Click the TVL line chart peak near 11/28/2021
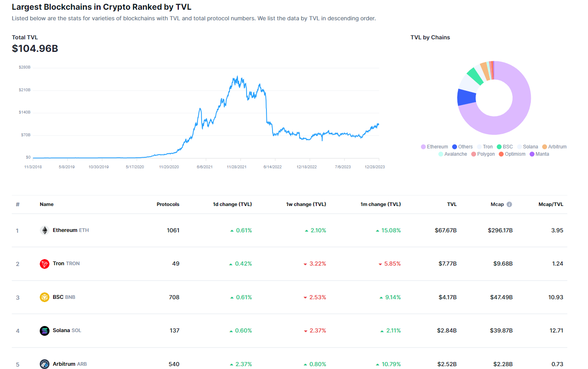This screenshot has height=369, width=588. pyautogui.click(x=237, y=77)
